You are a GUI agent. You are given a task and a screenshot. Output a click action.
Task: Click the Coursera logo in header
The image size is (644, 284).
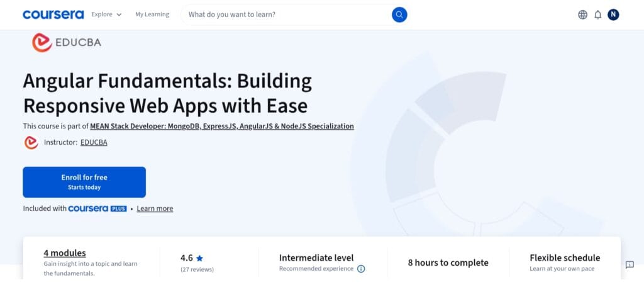(53, 14)
